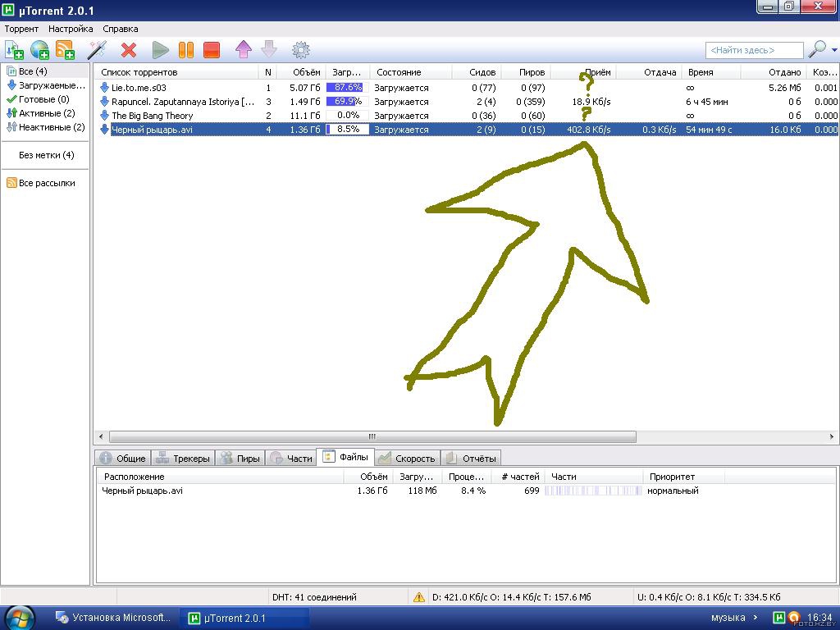Open the Справка menu
The image size is (840, 630).
click(x=121, y=29)
